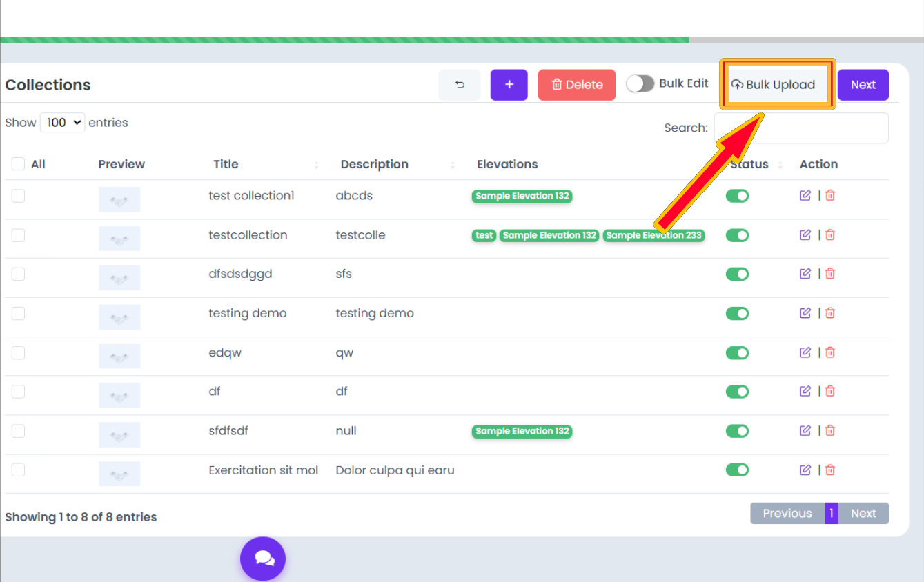Delete the 'testing demo' row
Screen dimensions: 924x582
coord(830,313)
